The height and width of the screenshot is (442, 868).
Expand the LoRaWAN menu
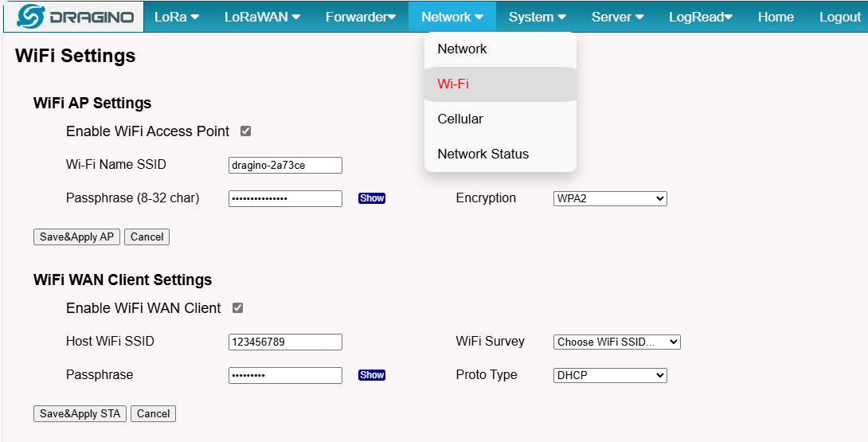pyautogui.click(x=263, y=17)
